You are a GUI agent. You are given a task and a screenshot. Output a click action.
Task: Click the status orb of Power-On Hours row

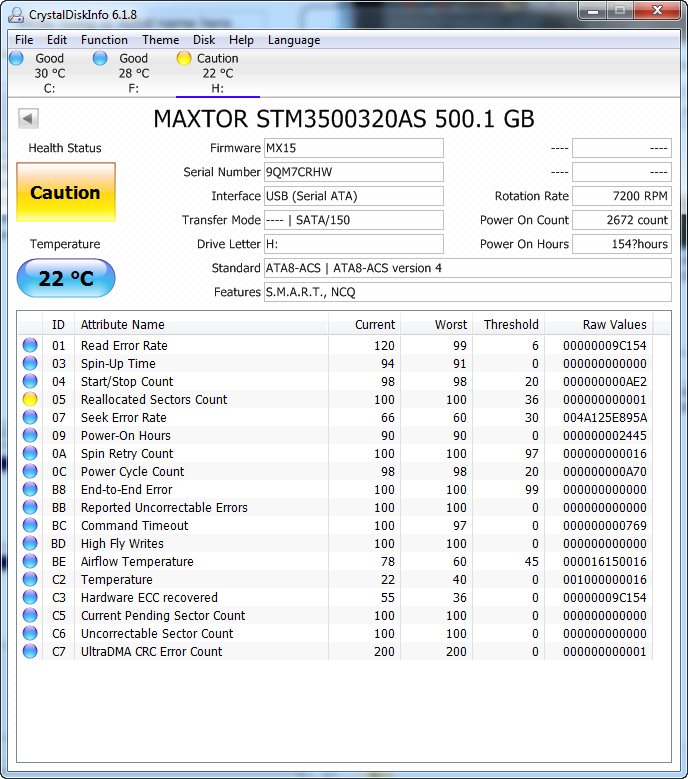point(30,435)
